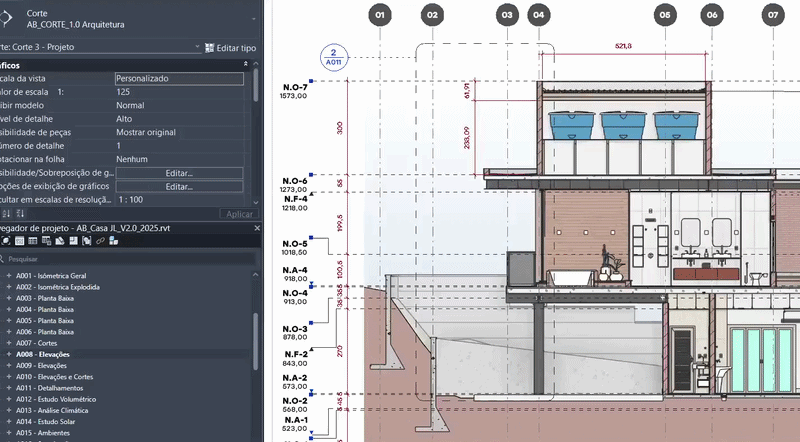Viewport: 800px width, 442px height.
Task: Click the pencil-ruler browser toolbar icon
Action: [60, 241]
